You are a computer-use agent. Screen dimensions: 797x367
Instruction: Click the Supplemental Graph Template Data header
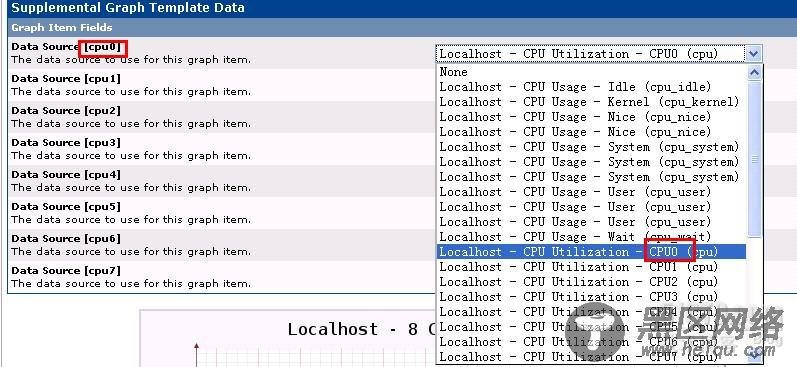pyautogui.click(x=128, y=8)
